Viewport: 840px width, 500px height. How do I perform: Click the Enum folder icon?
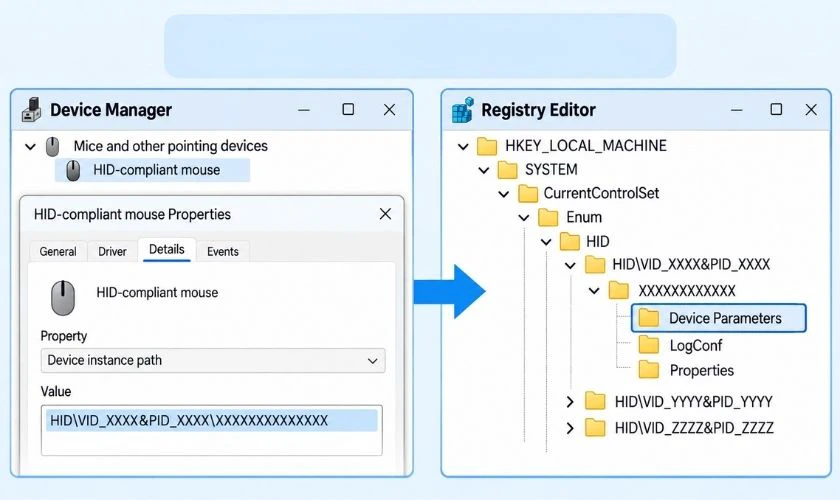click(548, 218)
